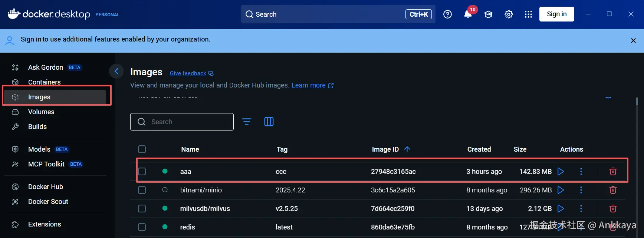Go to Containers in the sidebar

(x=56, y=82)
